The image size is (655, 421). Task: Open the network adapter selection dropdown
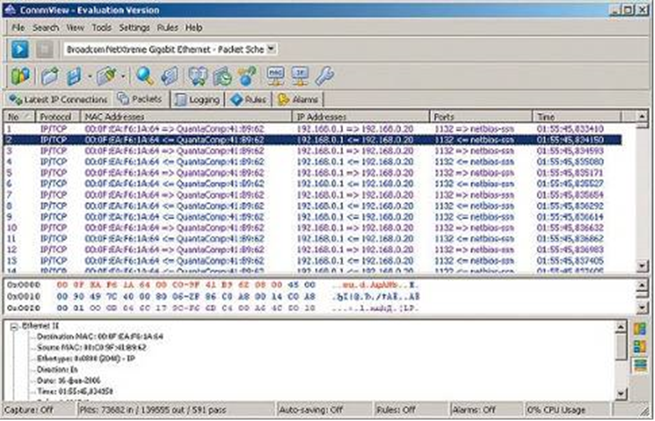[x=272, y=48]
